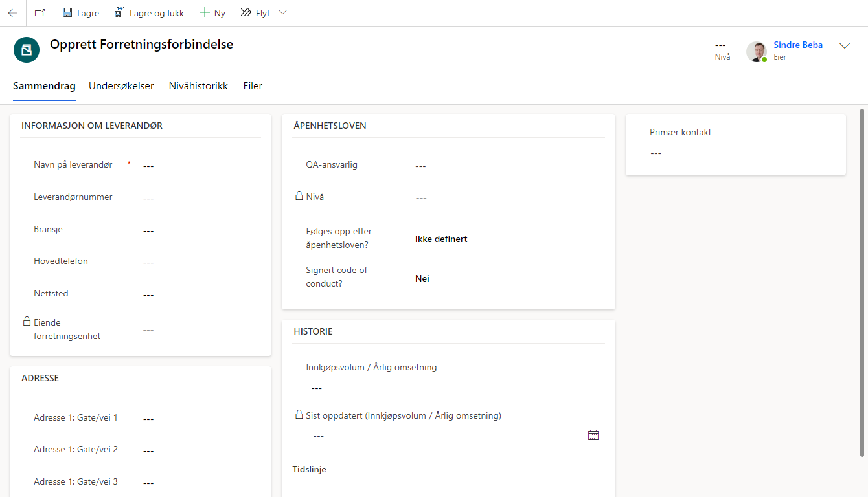Click Lagre og lukk button
Screen dimensions: 868x497
149,13
